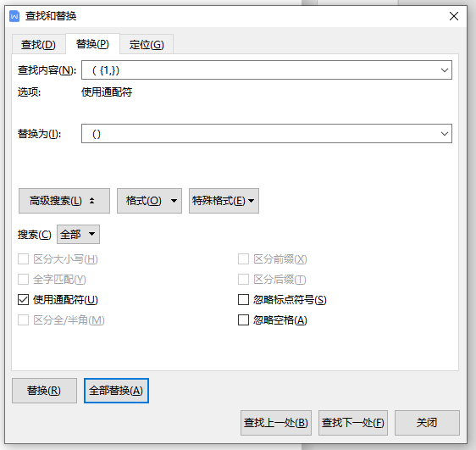Screen dimensions: 476x450
Task: Open the 搜索 range dropdown showing 全部
Action: click(78, 235)
